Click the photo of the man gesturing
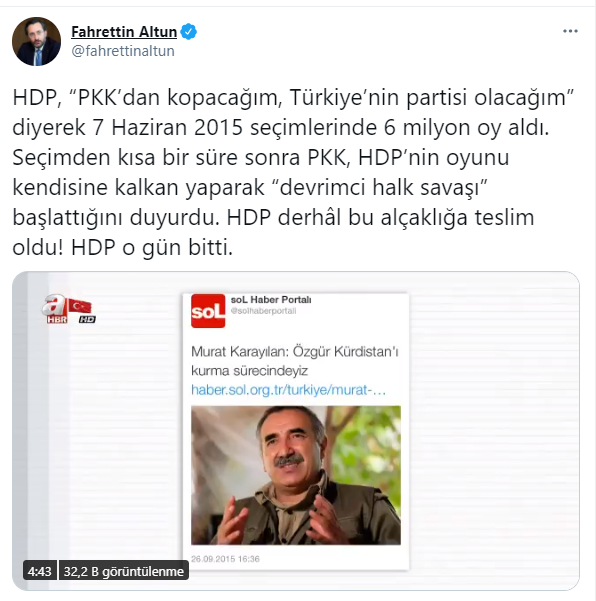The image size is (596, 601). point(296,475)
